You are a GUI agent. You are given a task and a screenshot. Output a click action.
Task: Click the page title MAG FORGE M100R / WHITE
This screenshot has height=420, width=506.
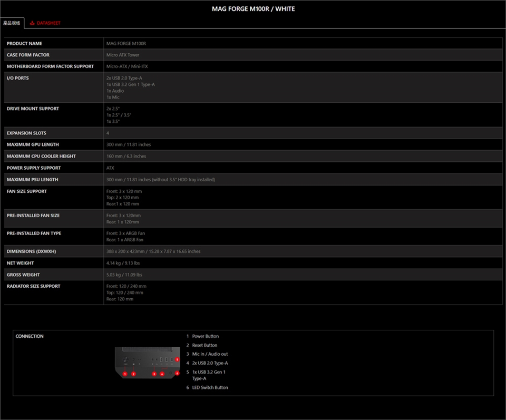254,9
